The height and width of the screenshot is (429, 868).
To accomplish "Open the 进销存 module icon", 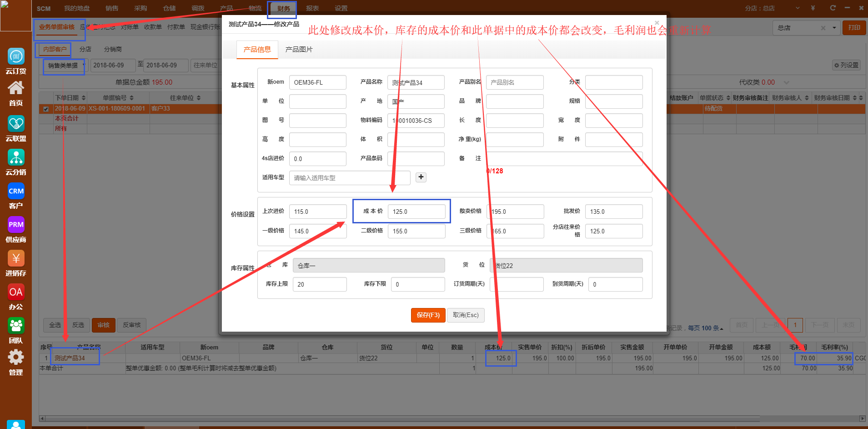I will pos(16,258).
